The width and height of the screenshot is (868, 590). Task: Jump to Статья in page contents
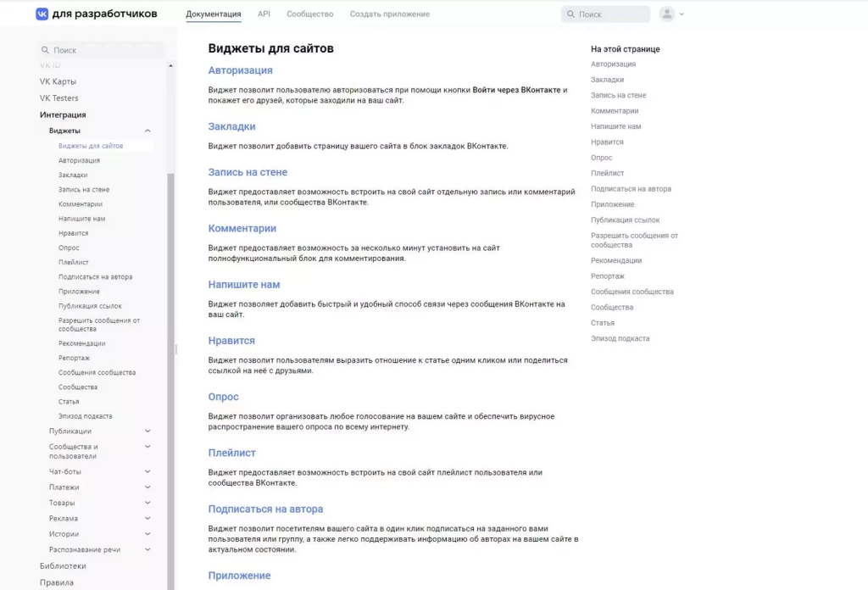pos(603,323)
